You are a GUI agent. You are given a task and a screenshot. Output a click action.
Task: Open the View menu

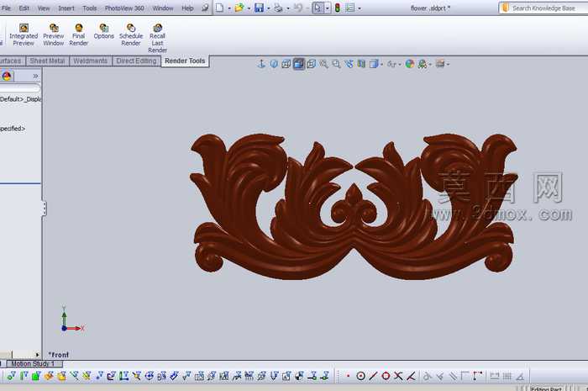coord(44,8)
